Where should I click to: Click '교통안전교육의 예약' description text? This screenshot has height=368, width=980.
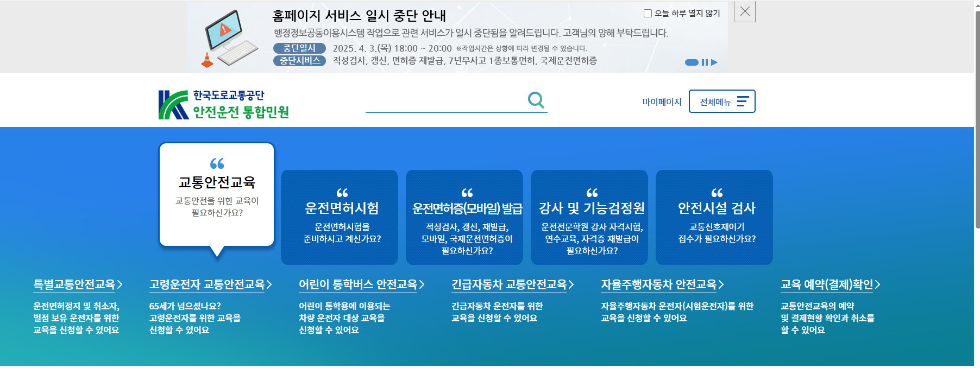coord(818,306)
